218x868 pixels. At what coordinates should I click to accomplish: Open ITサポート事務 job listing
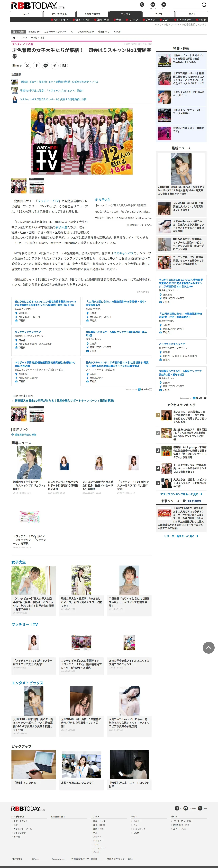[x=45, y=364]
